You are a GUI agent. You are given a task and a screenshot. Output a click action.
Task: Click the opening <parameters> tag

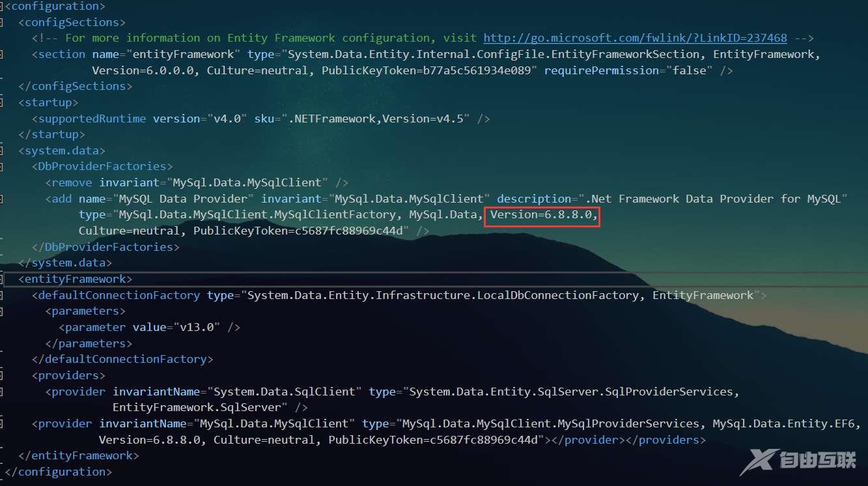click(86, 311)
